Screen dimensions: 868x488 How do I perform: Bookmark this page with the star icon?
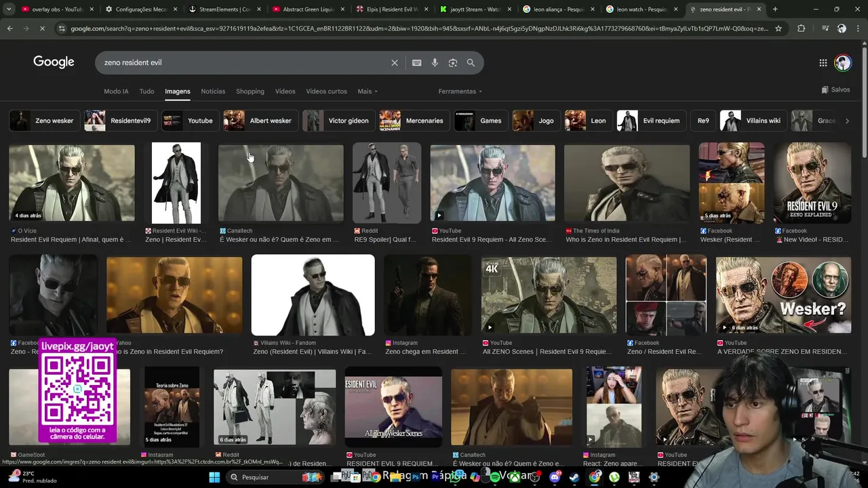(x=778, y=28)
